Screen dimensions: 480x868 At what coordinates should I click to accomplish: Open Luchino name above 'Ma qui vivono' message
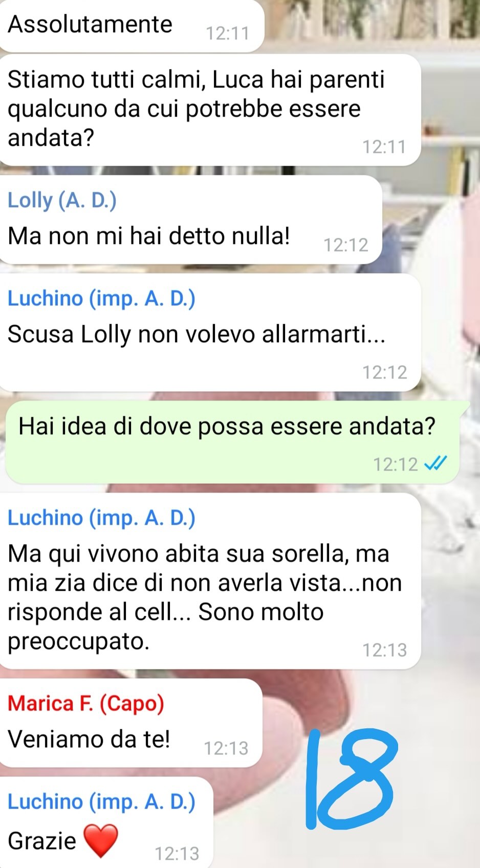[x=101, y=518]
